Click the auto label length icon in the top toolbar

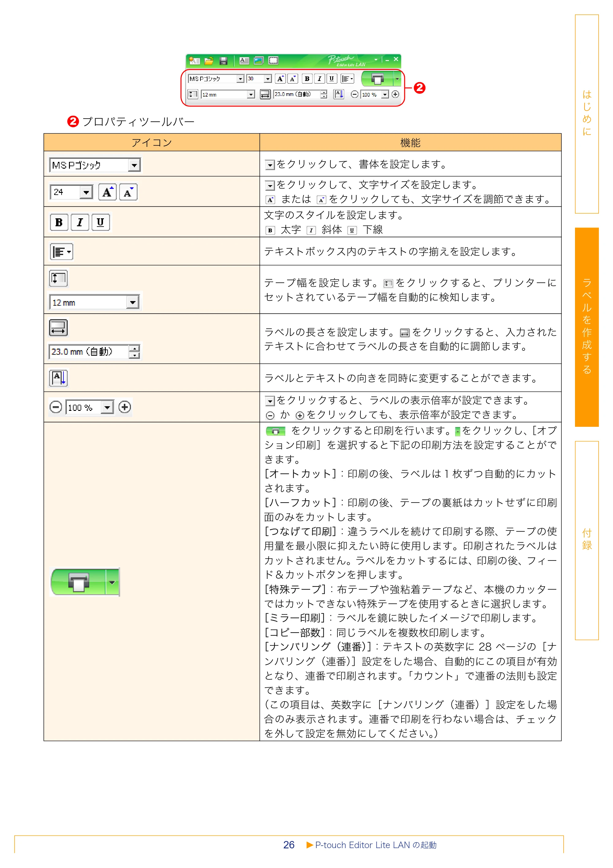(265, 94)
